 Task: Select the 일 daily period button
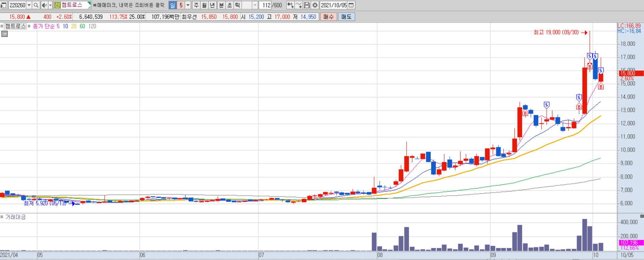(x=173, y=5)
